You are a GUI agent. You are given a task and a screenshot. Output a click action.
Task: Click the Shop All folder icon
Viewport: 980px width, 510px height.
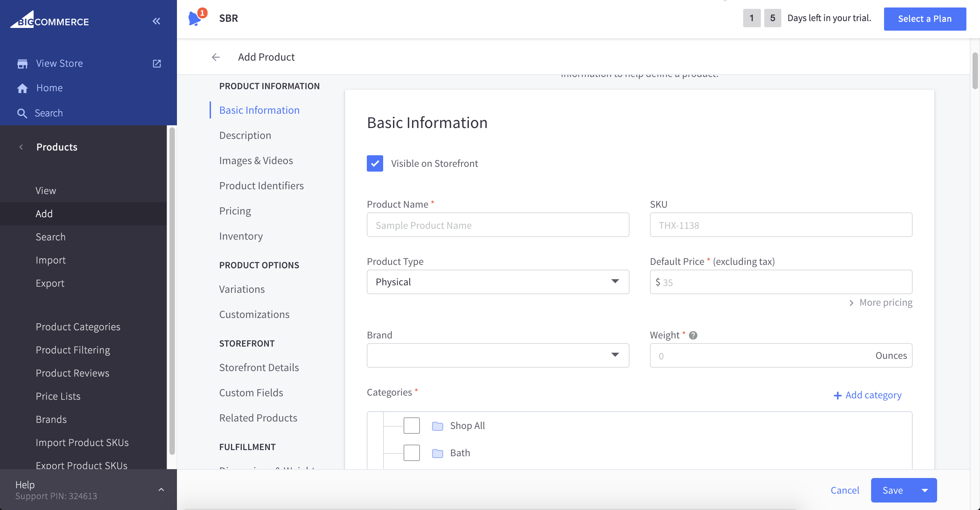click(x=438, y=426)
